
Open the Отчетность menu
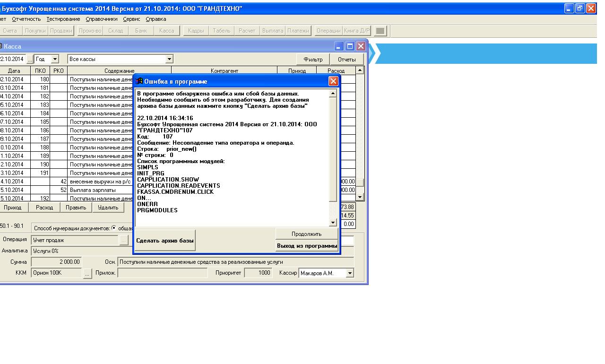pyautogui.click(x=26, y=19)
